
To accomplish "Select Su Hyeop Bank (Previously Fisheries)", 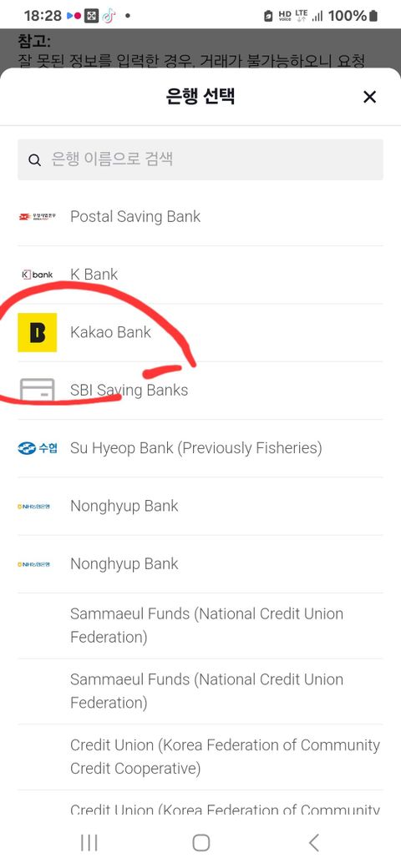I will [200, 448].
